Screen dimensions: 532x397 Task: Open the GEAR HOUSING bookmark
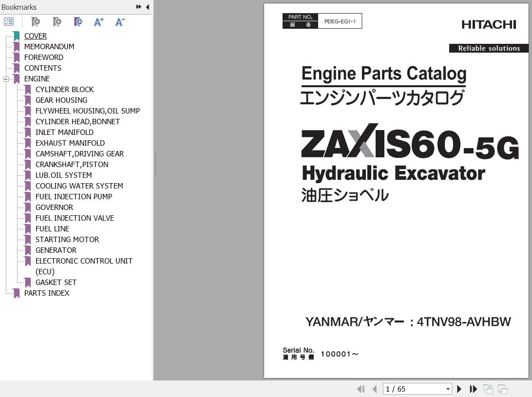point(61,100)
